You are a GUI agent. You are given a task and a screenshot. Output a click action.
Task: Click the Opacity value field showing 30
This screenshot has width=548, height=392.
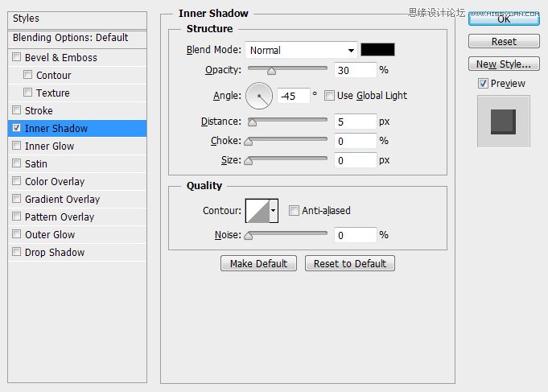coord(356,70)
